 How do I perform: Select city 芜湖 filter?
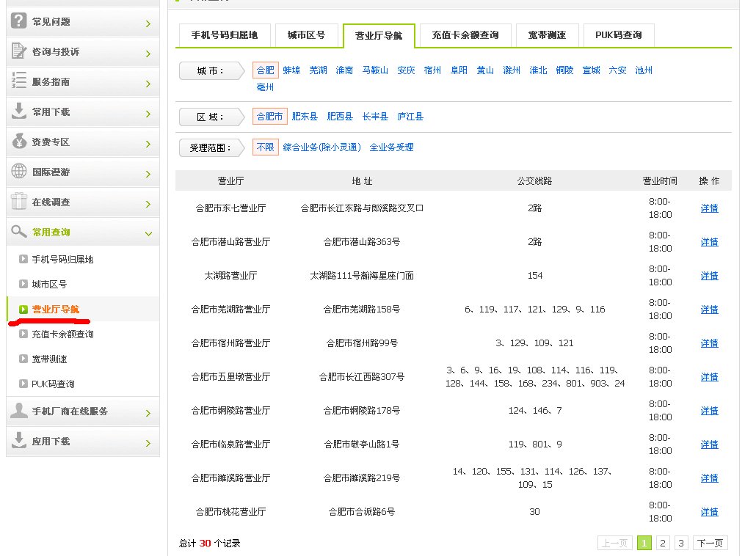tap(319, 70)
